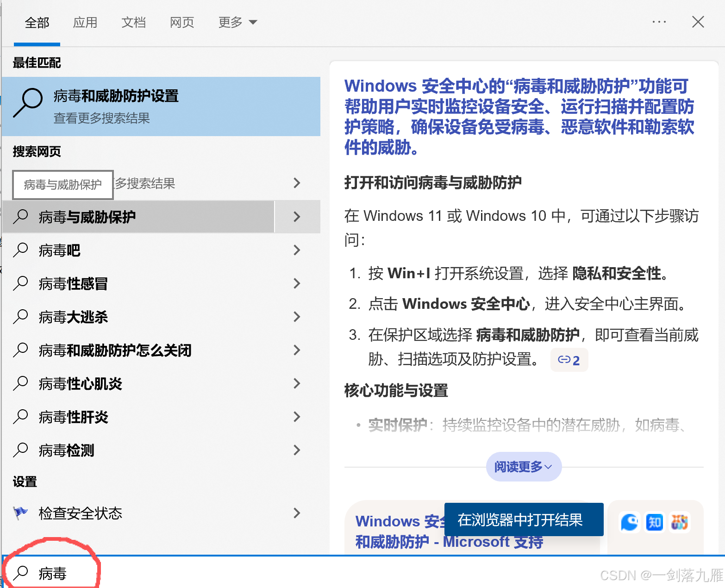Expand arrow for 病毒吧
The height and width of the screenshot is (588, 725).
tap(297, 250)
